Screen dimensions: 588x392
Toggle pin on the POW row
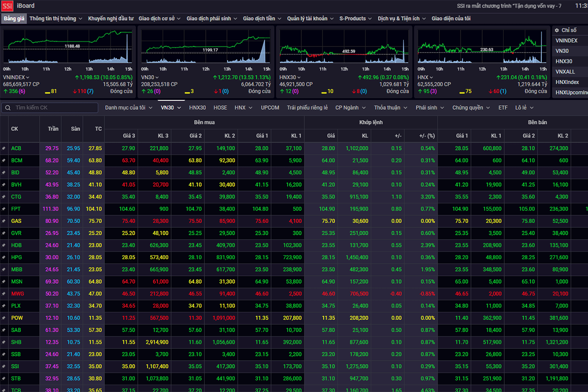point(4,318)
